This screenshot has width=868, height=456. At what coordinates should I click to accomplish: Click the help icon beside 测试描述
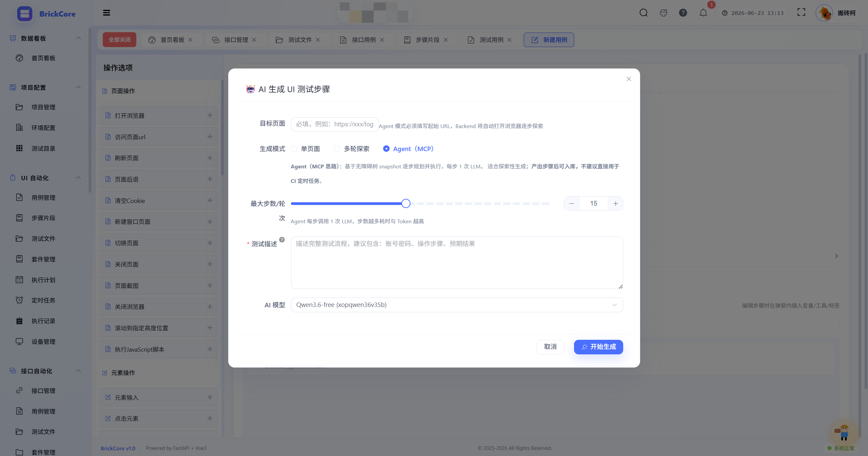[x=282, y=240]
